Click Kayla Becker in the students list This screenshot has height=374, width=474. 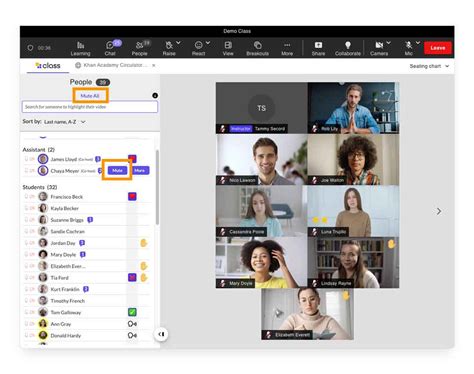pos(65,208)
